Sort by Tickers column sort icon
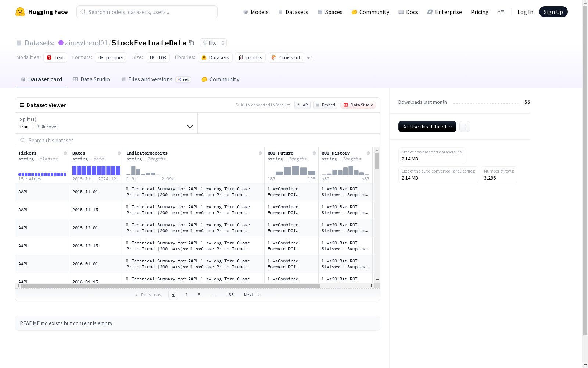588x368 pixels. coord(65,153)
